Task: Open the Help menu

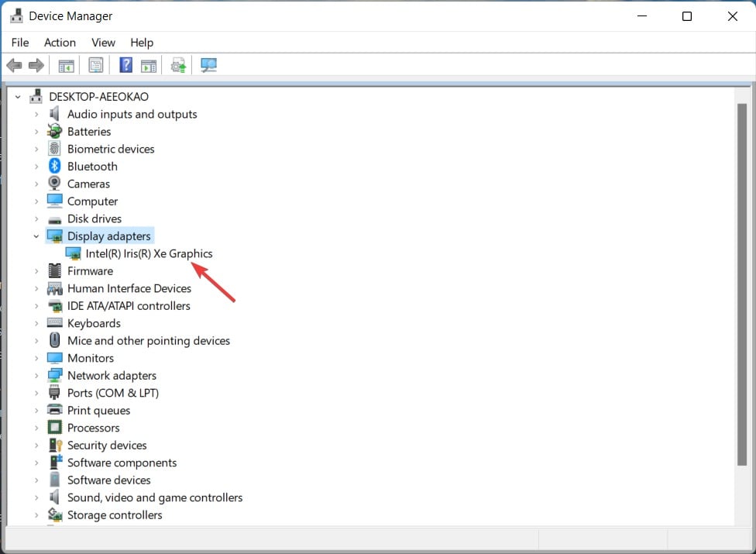Action: (142, 43)
